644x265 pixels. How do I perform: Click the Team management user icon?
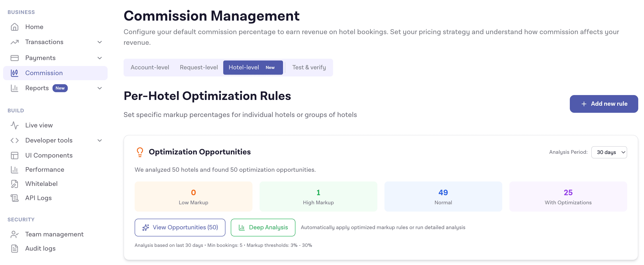(14, 234)
